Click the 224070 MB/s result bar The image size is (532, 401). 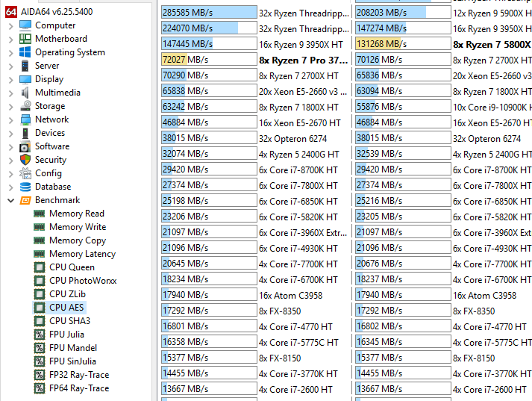[209, 28]
